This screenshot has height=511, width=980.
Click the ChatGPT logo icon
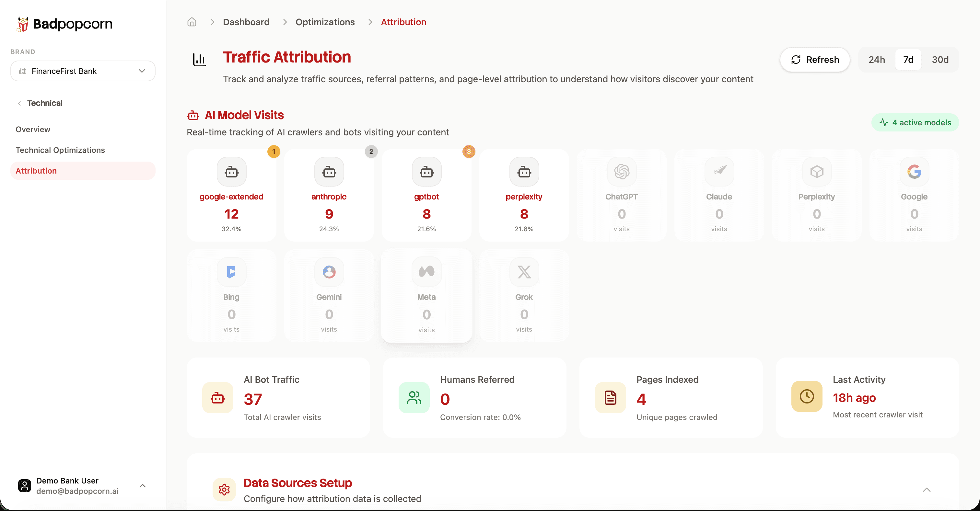click(x=622, y=172)
